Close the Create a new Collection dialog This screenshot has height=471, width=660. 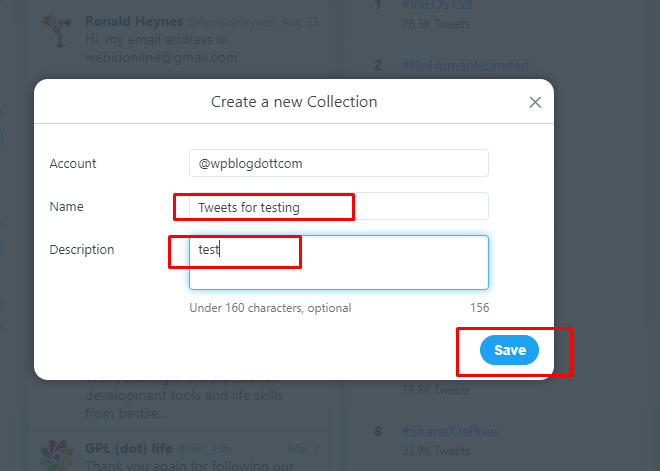[x=535, y=102]
